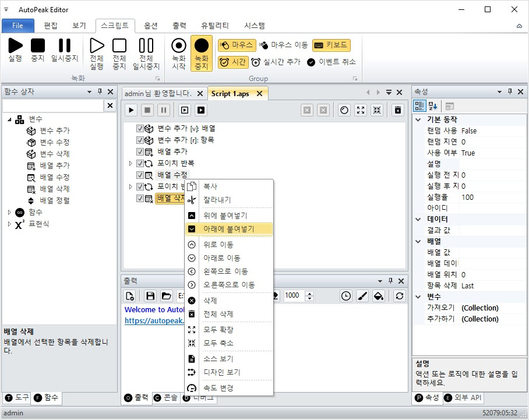Increase the 1000 value stepper
The width and height of the screenshot is (529, 420).
click(309, 294)
